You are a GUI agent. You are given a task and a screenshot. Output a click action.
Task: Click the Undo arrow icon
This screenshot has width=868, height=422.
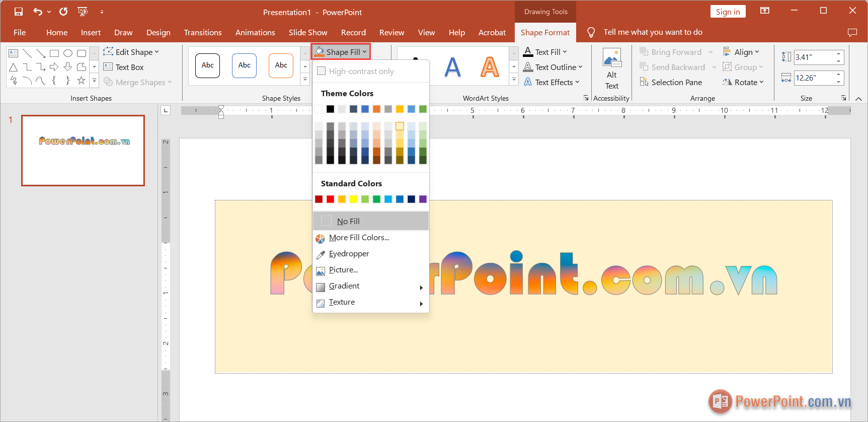coord(38,12)
